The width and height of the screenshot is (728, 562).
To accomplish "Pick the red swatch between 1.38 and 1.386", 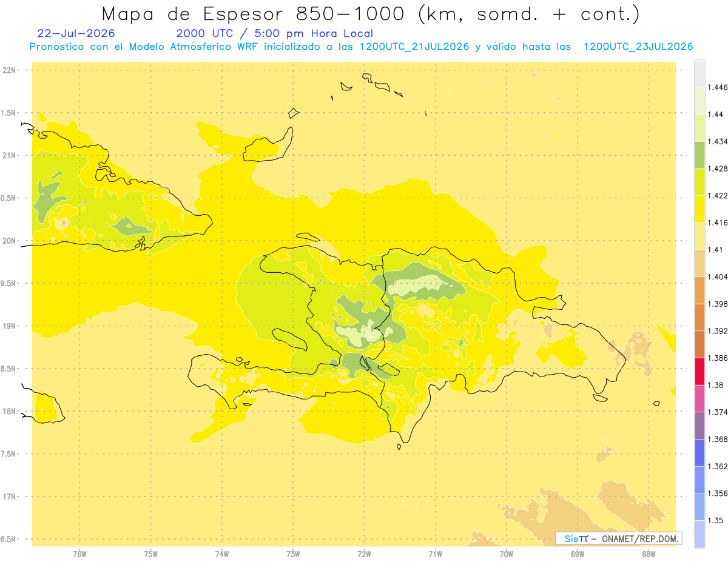I will click(x=699, y=372).
